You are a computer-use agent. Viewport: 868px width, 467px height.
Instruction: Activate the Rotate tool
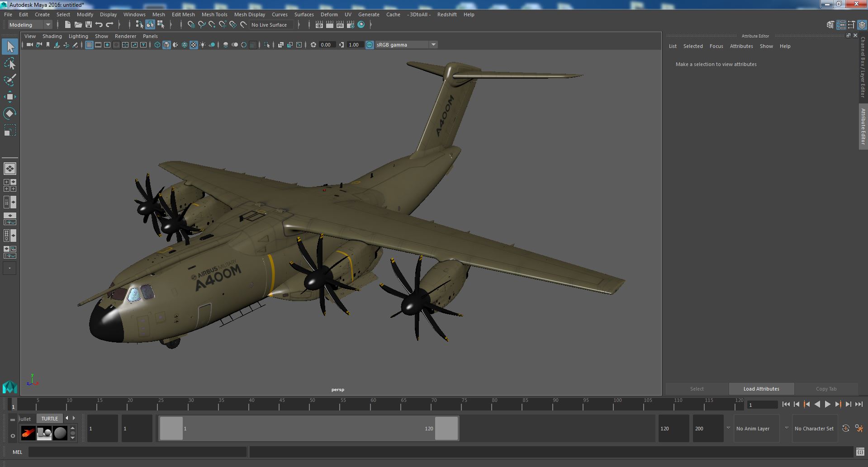(9, 113)
